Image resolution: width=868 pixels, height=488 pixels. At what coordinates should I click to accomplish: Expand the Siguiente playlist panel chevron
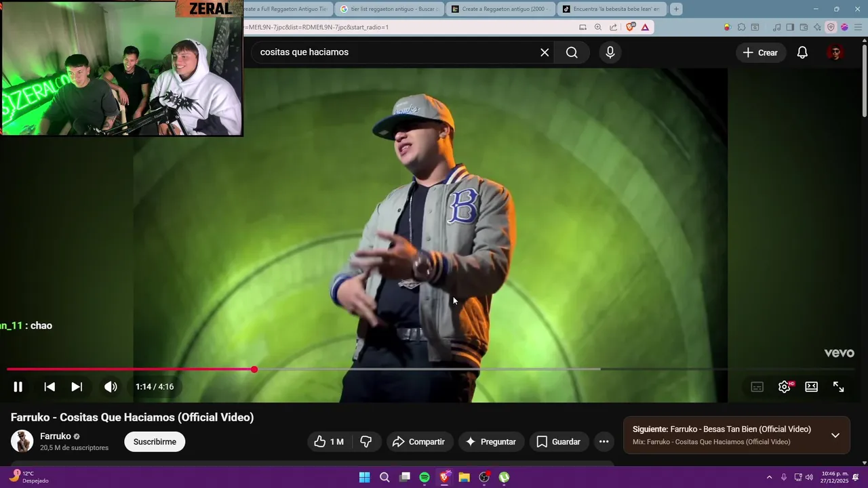pos(835,435)
